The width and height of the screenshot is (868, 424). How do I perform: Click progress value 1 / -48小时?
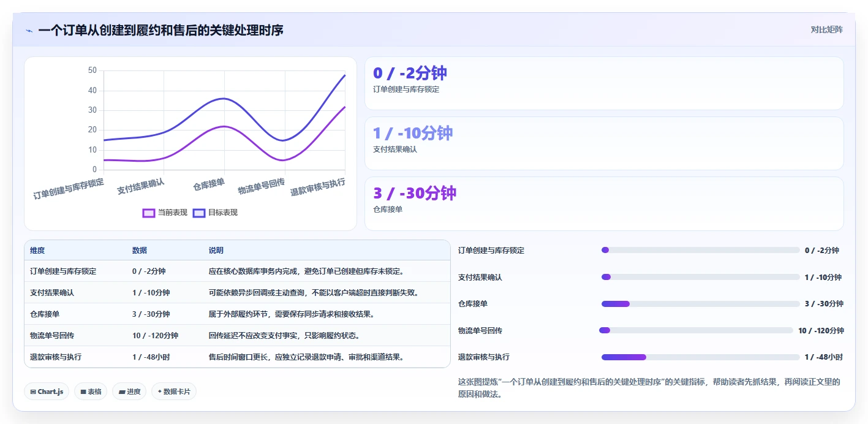[824, 357]
